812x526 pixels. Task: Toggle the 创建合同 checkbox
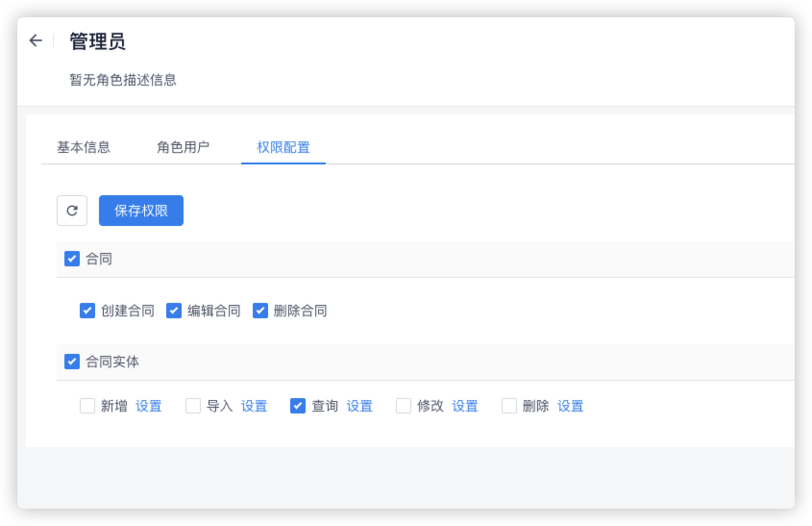tap(87, 311)
